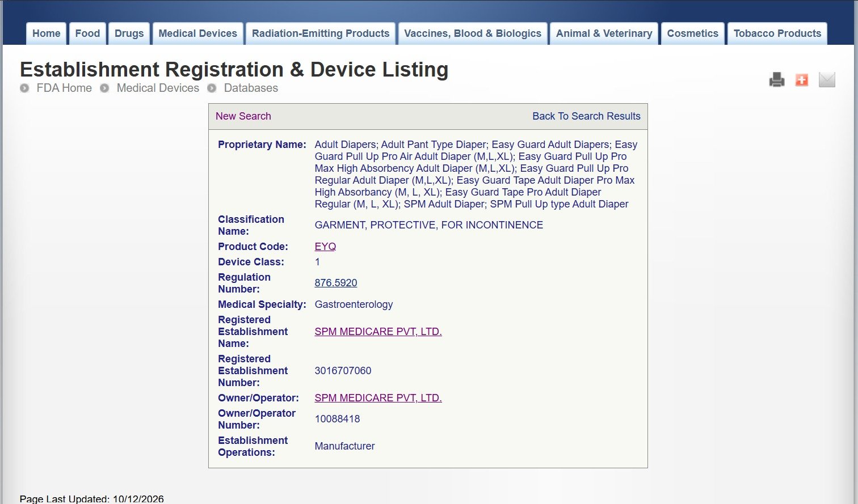The width and height of the screenshot is (858, 504).
Task: Open the Drugs tab
Action: (x=129, y=33)
